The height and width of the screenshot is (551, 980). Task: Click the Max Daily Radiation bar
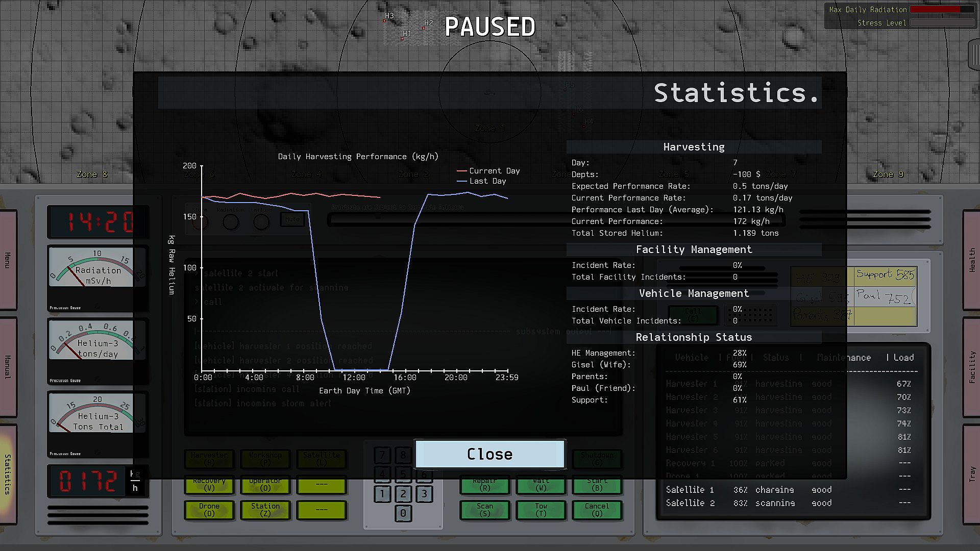(942, 9)
